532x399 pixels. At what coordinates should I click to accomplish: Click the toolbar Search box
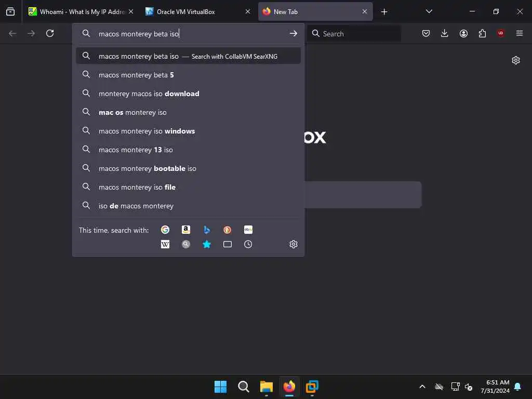354,34
